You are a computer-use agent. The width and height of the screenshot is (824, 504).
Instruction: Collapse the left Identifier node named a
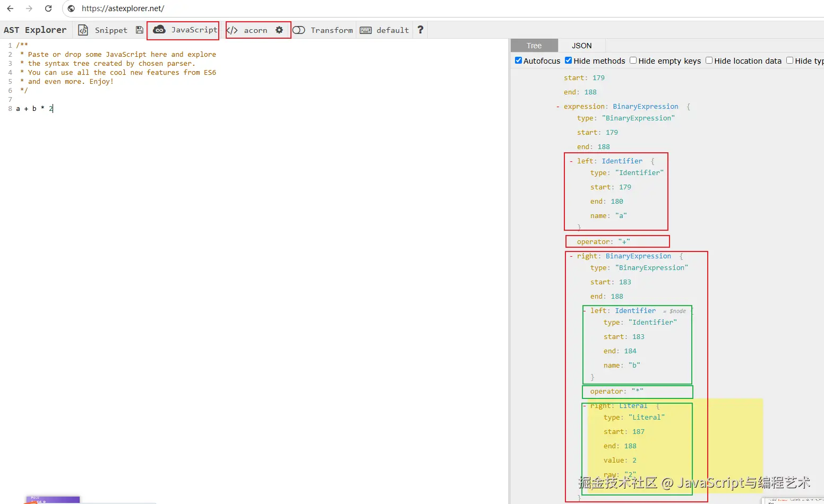[x=571, y=161]
